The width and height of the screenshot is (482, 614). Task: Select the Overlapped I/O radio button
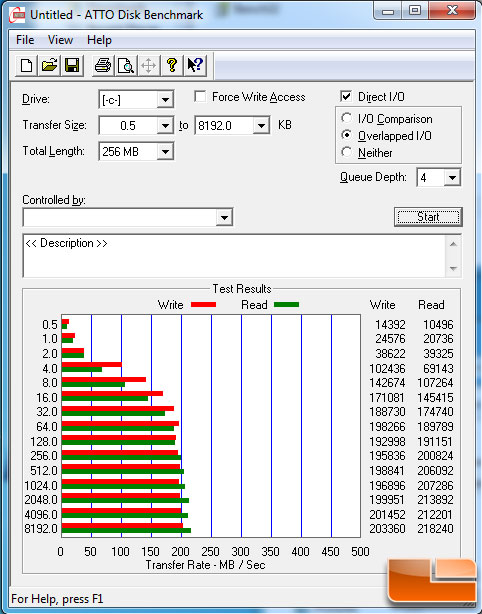click(346, 135)
